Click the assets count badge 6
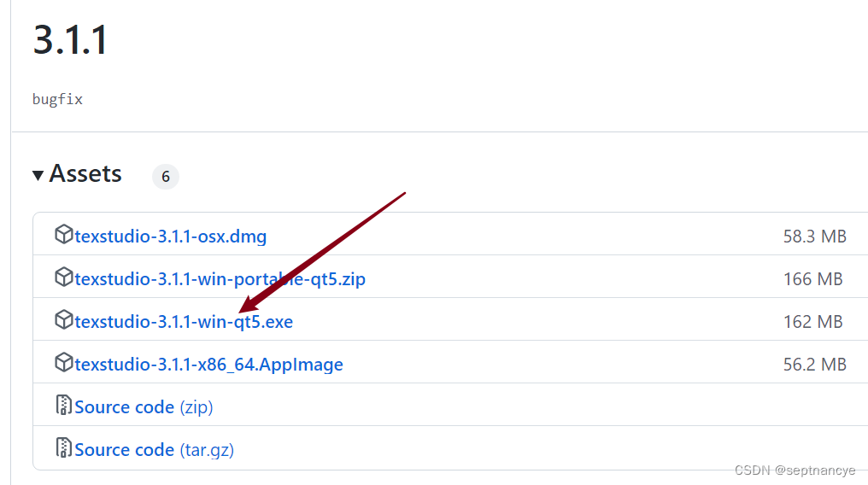The width and height of the screenshot is (868, 485). pyautogui.click(x=166, y=177)
